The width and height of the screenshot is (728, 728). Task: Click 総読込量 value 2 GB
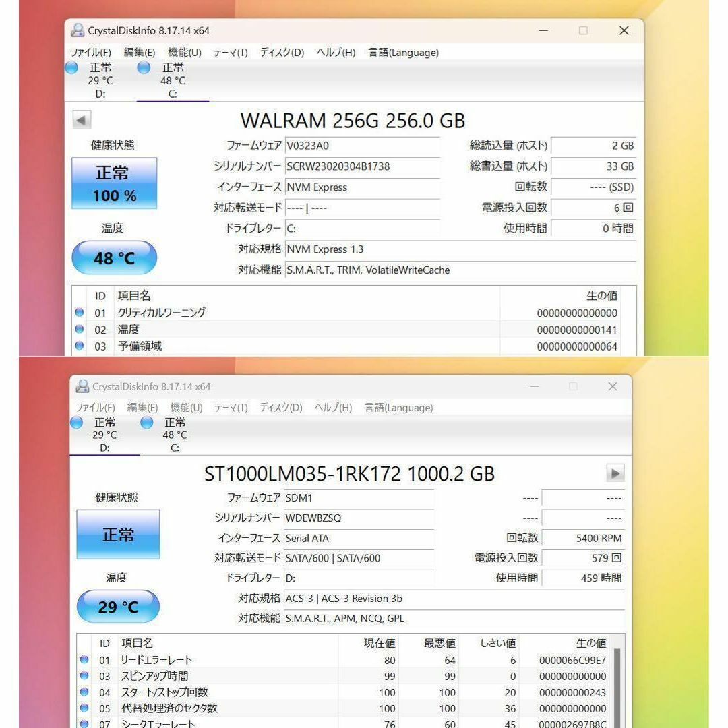pos(593,146)
